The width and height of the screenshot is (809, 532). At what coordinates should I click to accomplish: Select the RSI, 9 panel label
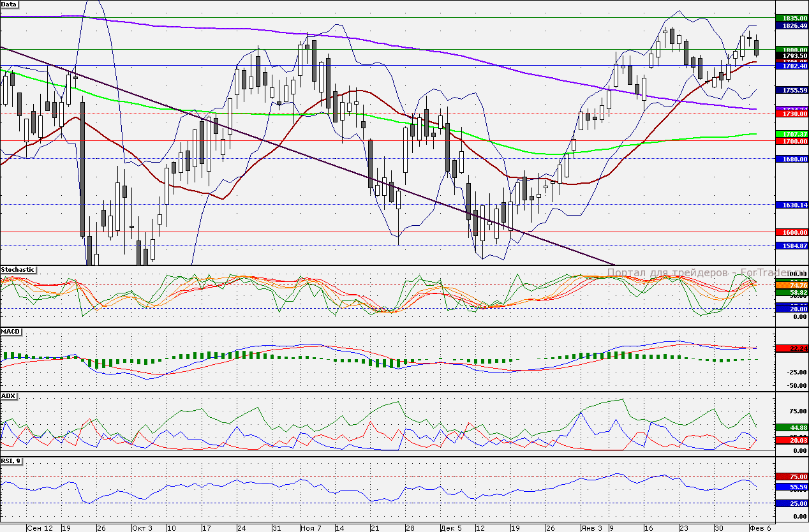[13, 461]
